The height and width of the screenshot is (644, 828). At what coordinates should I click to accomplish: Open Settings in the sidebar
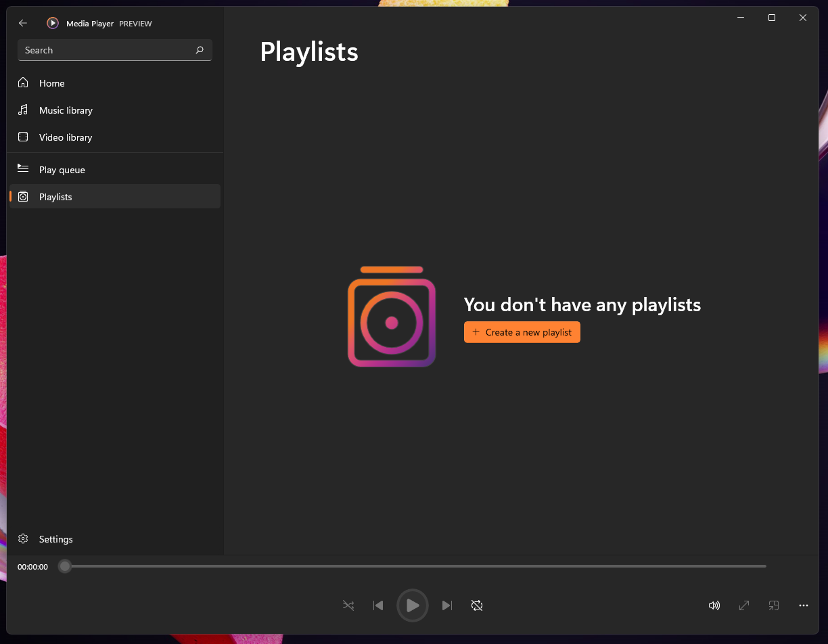[115, 539]
